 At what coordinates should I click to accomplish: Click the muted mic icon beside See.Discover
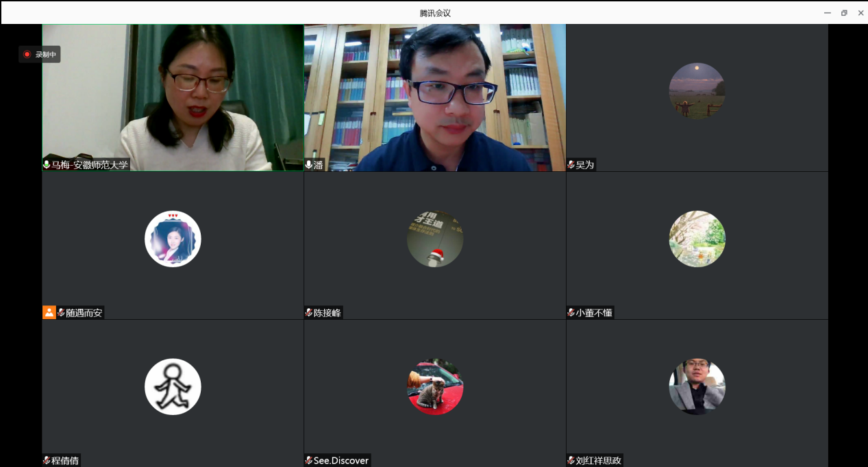coord(309,460)
